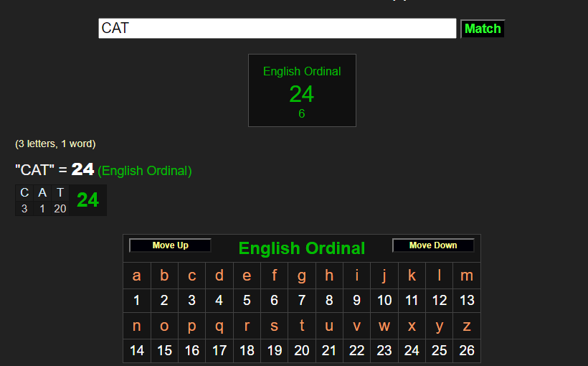Select letter 'm' in the cipher chart

click(467, 276)
